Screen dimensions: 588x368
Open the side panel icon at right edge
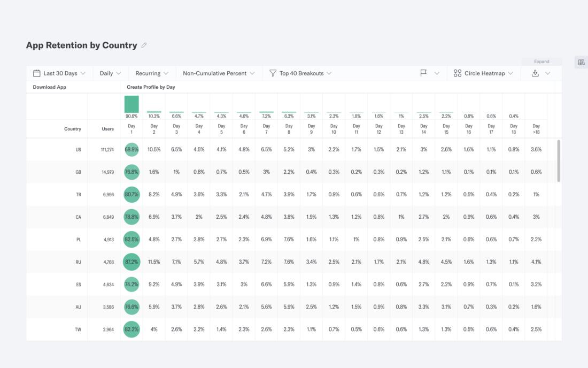[581, 63]
